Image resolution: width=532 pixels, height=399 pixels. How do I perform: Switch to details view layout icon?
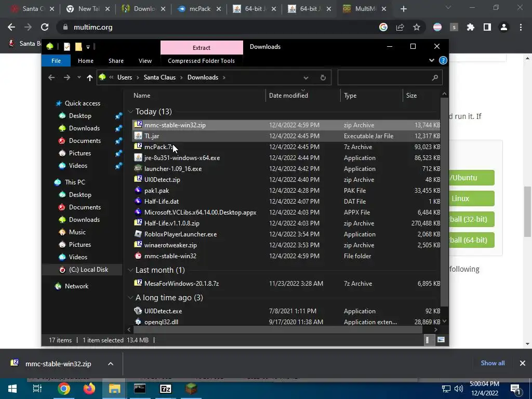[x=427, y=340]
